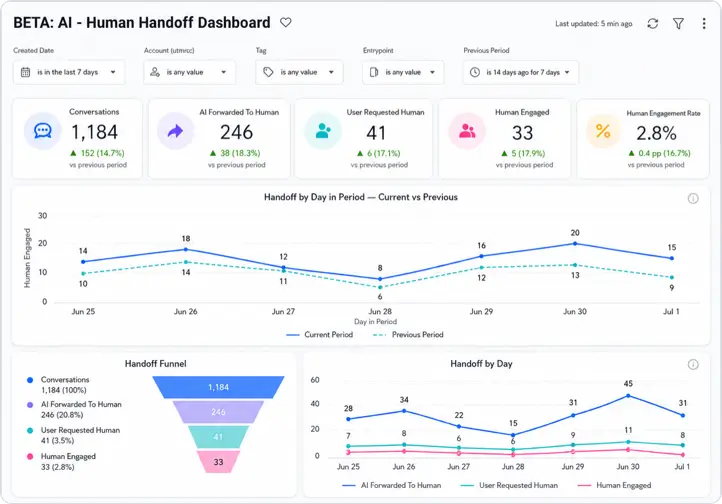Click the 'Human Engaged 33 (2.8%)' funnel legend entry
Viewport: 722px width, 504px height.
pos(61,462)
